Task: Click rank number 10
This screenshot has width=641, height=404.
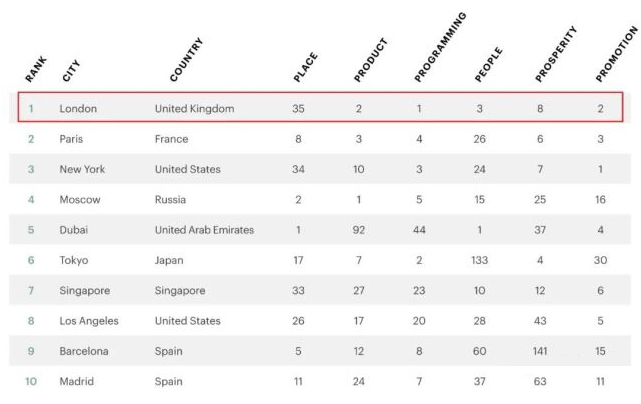Action: coord(31,382)
